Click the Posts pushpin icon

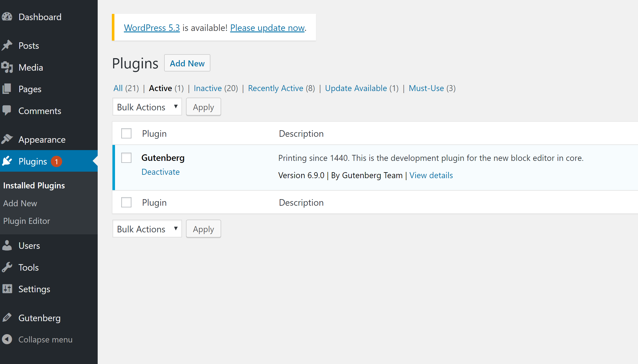point(7,45)
